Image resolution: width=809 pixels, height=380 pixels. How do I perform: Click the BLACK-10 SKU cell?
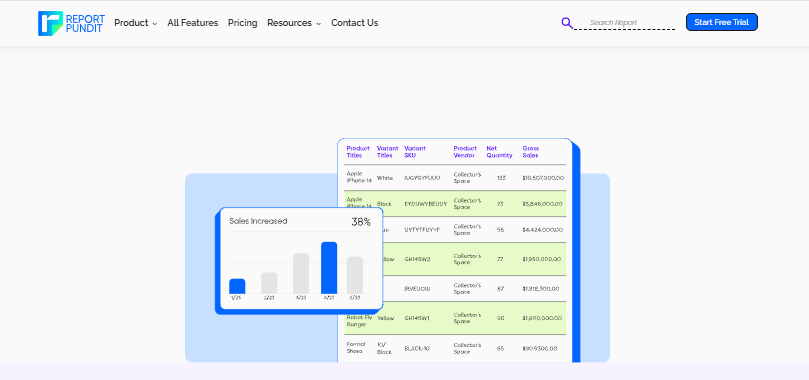click(417, 349)
